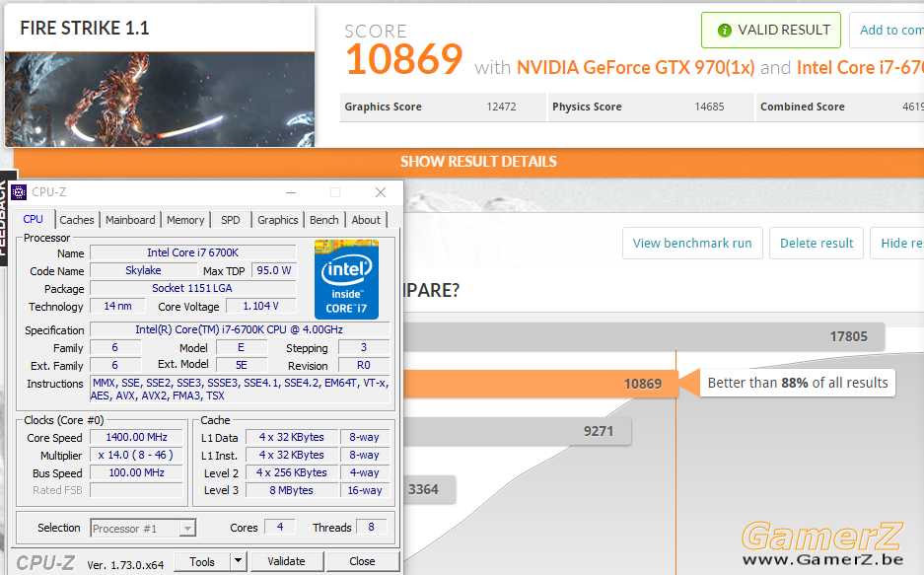The width and height of the screenshot is (924, 575).
Task: Click the Core Voltage value 1.104 V
Action: pos(261,306)
